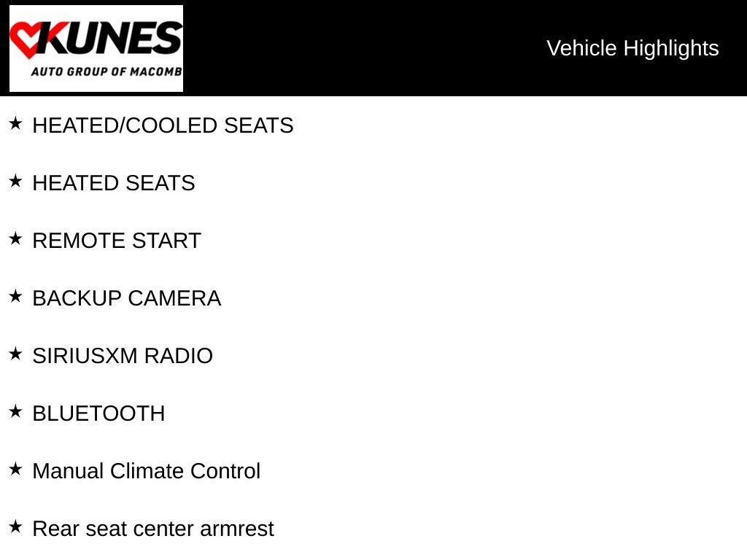Click the star beside HEATED SEATS
The width and height of the screenshot is (747, 560).
(15, 181)
